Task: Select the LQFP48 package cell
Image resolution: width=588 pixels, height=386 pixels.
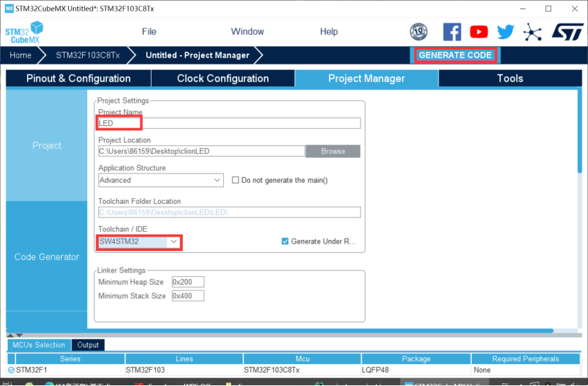Action: [x=416, y=370]
